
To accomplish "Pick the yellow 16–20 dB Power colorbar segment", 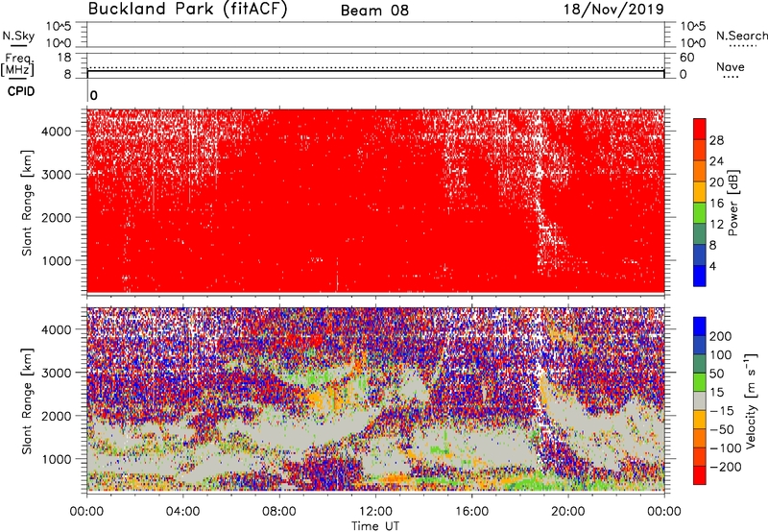I will 700,191.
